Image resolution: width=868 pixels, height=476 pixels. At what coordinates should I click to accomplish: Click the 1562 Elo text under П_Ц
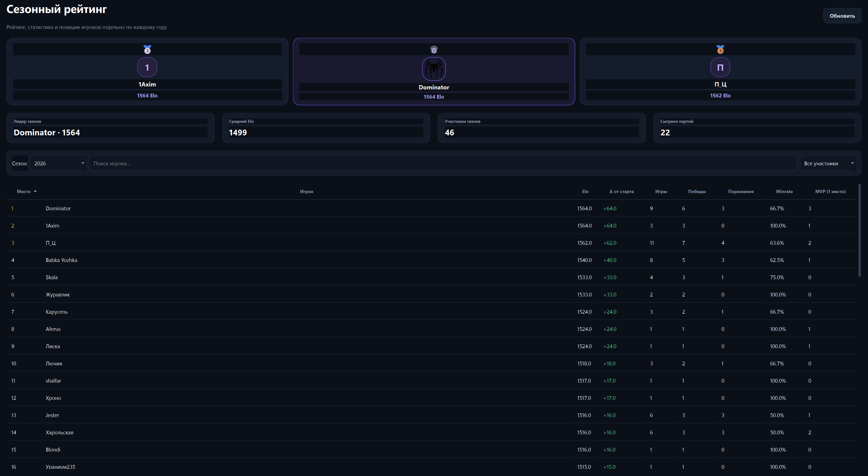click(720, 95)
